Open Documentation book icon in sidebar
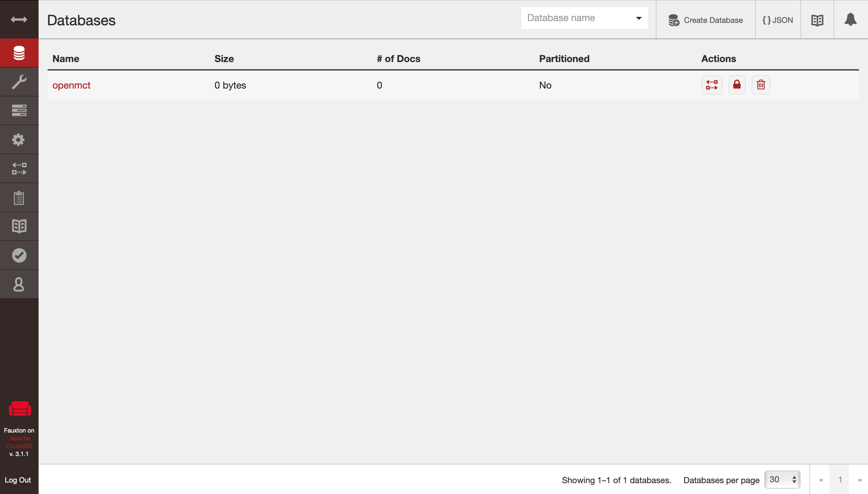868x494 pixels. [19, 226]
